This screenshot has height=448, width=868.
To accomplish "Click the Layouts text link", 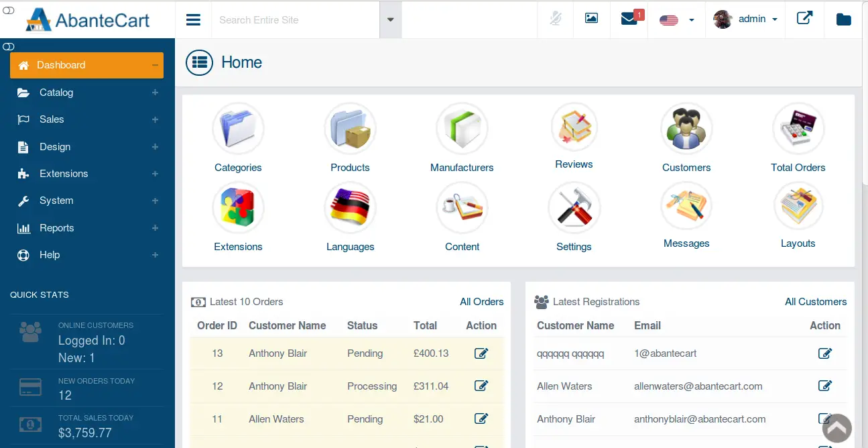I will [x=798, y=243].
